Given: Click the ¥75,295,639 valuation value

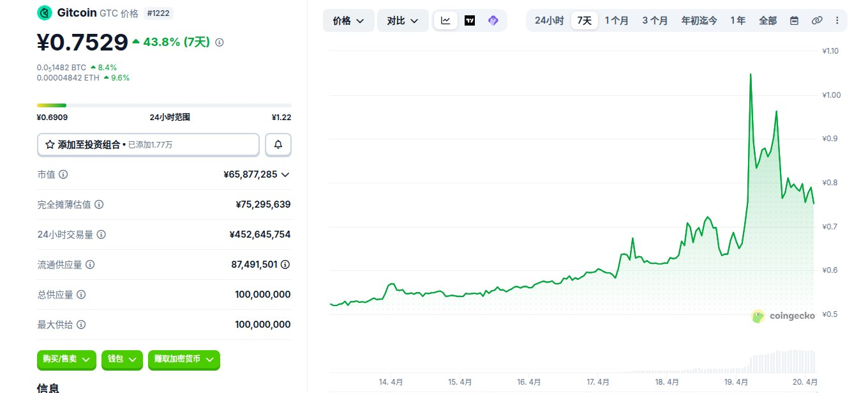Looking at the screenshot, I should (263, 204).
